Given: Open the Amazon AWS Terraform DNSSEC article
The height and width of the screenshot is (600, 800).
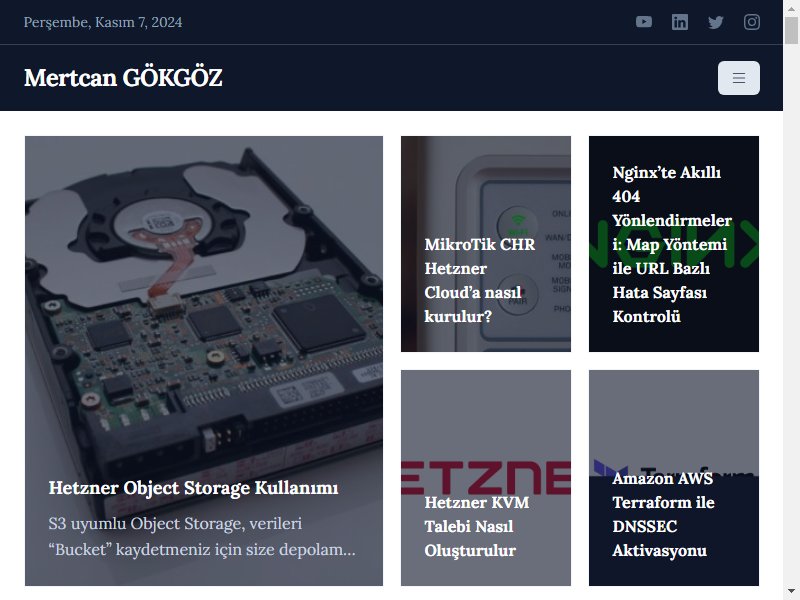Looking at the screenshot, I should pyautogui.click(x=663, y=514).
